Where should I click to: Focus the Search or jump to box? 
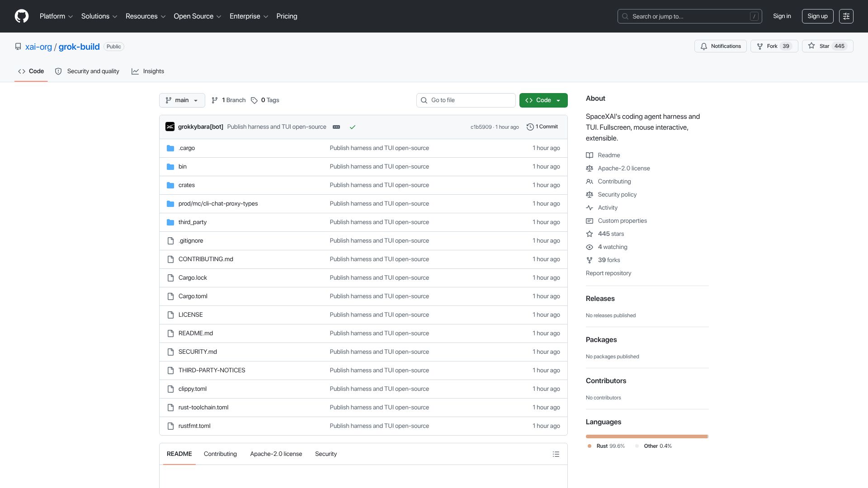[x=689, y=16]
